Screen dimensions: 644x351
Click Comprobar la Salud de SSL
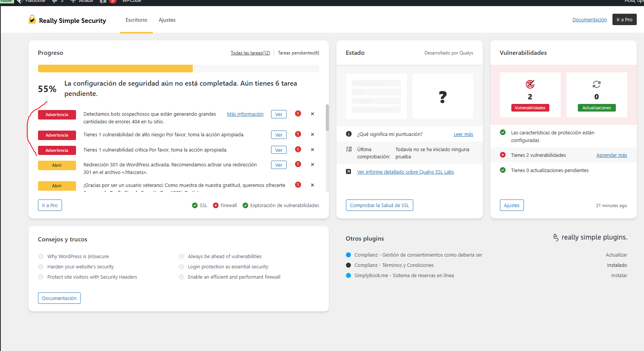tap(379, 205)
